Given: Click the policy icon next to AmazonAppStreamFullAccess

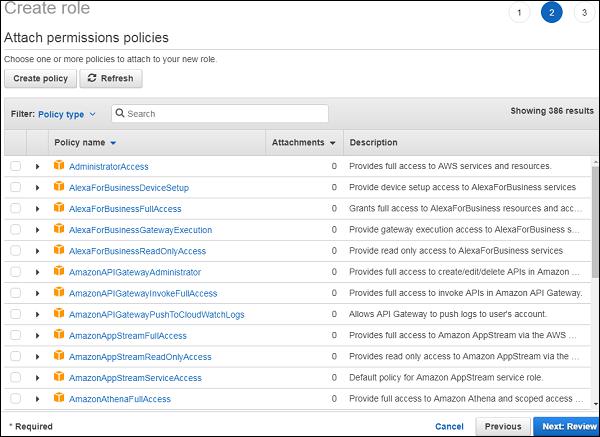Looking at the screenshot, I should click(x=59, y=336).
